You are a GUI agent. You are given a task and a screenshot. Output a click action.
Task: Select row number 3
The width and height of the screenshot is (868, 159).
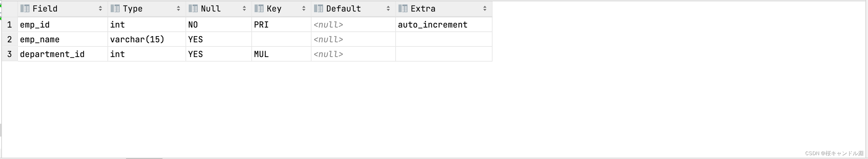[10, 54]
